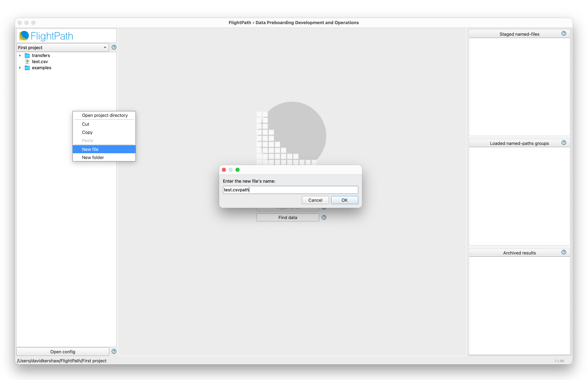Choose New folder from context menu
588x380 pixels.
tap(93, 158)
